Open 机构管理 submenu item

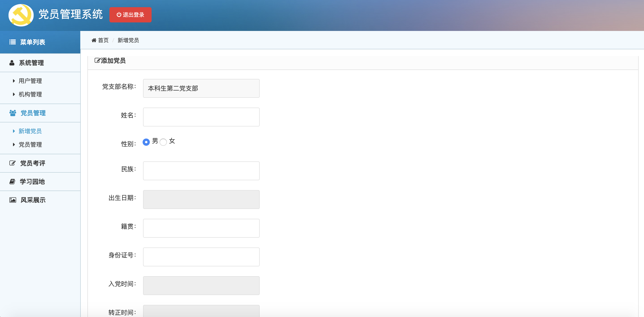click(30, 94)
